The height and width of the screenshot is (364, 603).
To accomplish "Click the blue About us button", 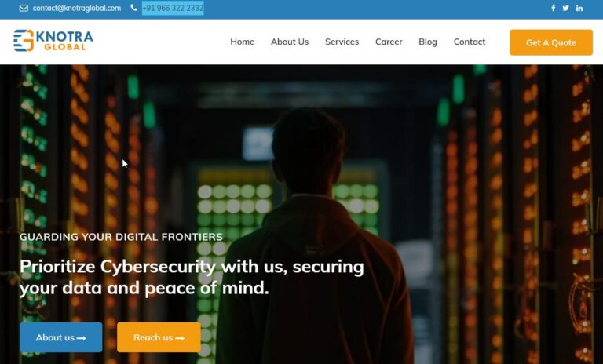I will pyautogui.click(x=61, y=337).
